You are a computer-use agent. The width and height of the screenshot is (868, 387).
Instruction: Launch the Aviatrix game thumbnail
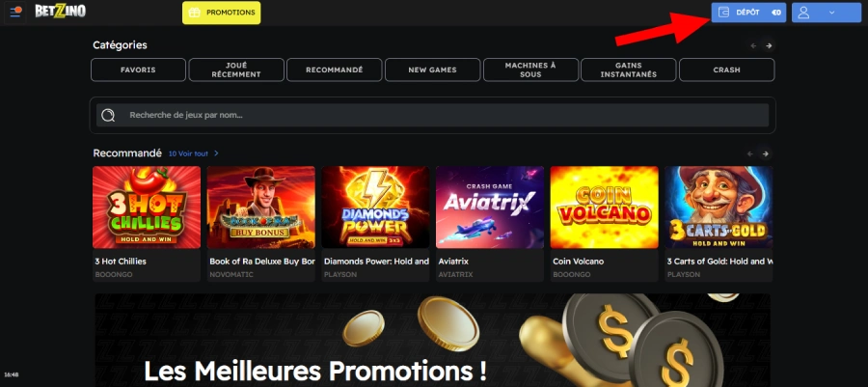tap(489, 207)
